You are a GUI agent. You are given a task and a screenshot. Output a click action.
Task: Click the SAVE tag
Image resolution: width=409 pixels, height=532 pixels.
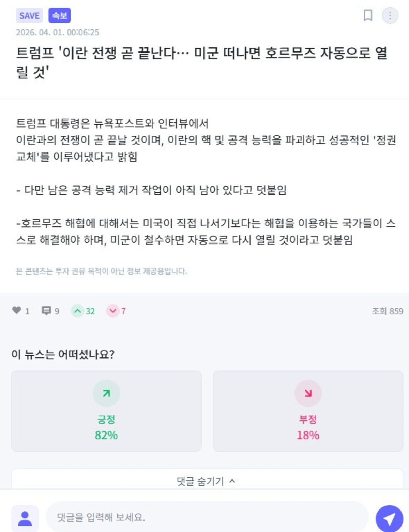(x=29, y=16)
